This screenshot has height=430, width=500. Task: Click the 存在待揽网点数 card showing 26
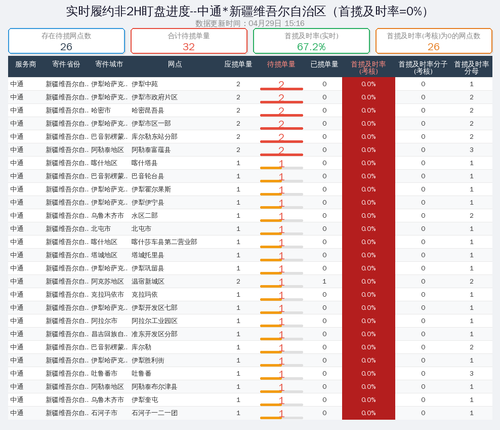pyautogui.click(x=66, y=41)
